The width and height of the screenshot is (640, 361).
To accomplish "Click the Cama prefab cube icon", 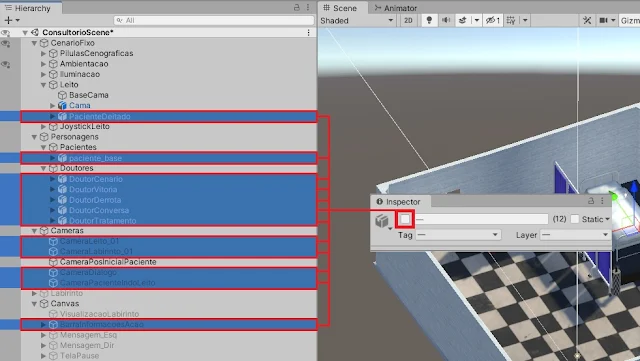I will click(62, 105).
